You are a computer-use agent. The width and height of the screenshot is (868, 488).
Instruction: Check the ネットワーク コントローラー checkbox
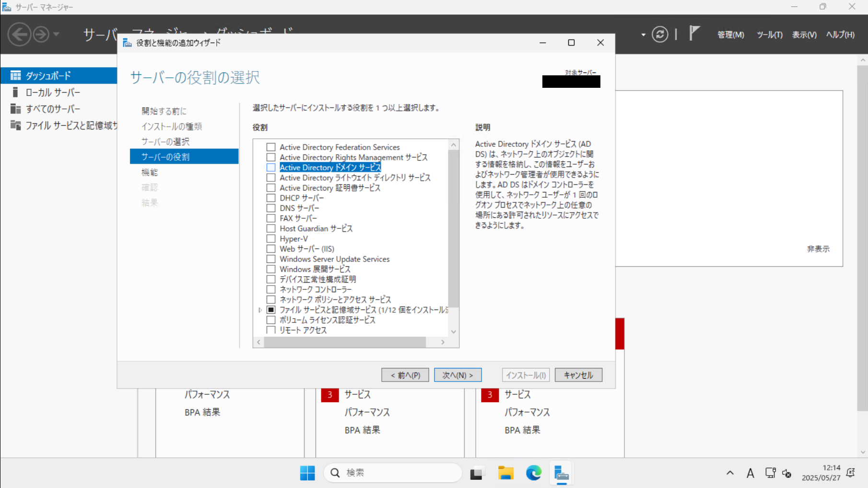click(x=271, y=289)
